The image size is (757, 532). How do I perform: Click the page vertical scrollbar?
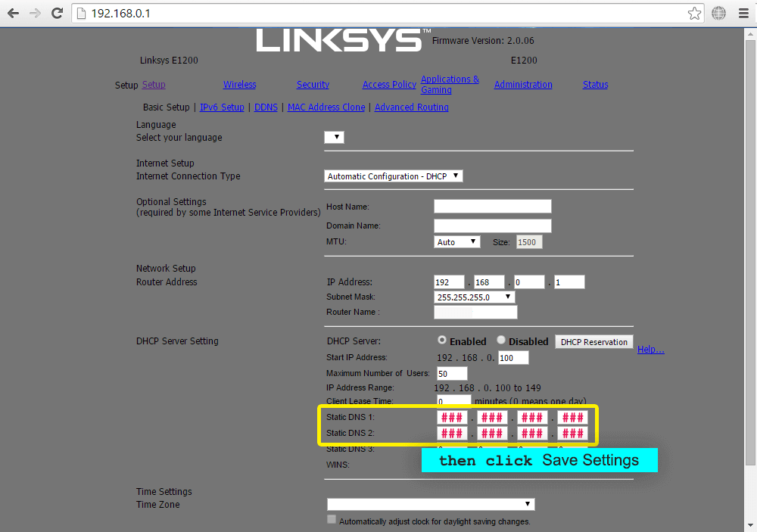[750, 252]
